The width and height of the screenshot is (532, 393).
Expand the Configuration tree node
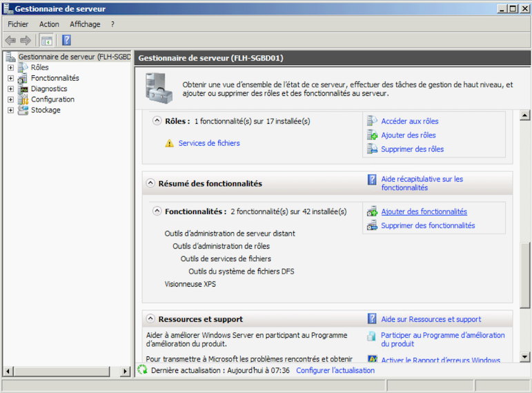(10, 99)
